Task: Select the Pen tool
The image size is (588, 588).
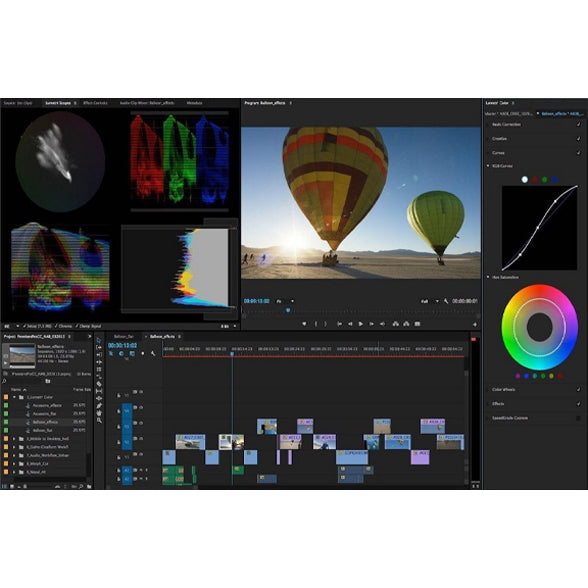Action: click(99, 406)
